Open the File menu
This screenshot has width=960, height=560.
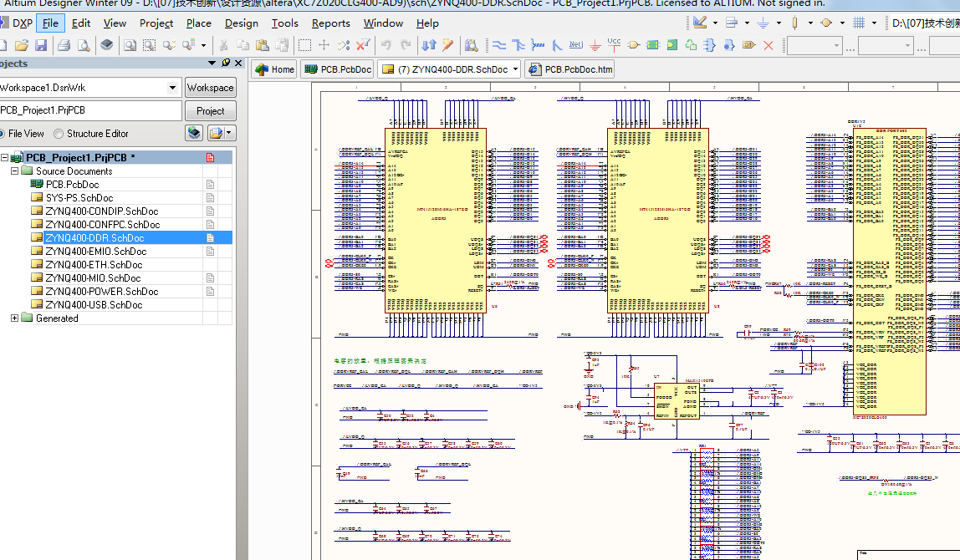50,23
